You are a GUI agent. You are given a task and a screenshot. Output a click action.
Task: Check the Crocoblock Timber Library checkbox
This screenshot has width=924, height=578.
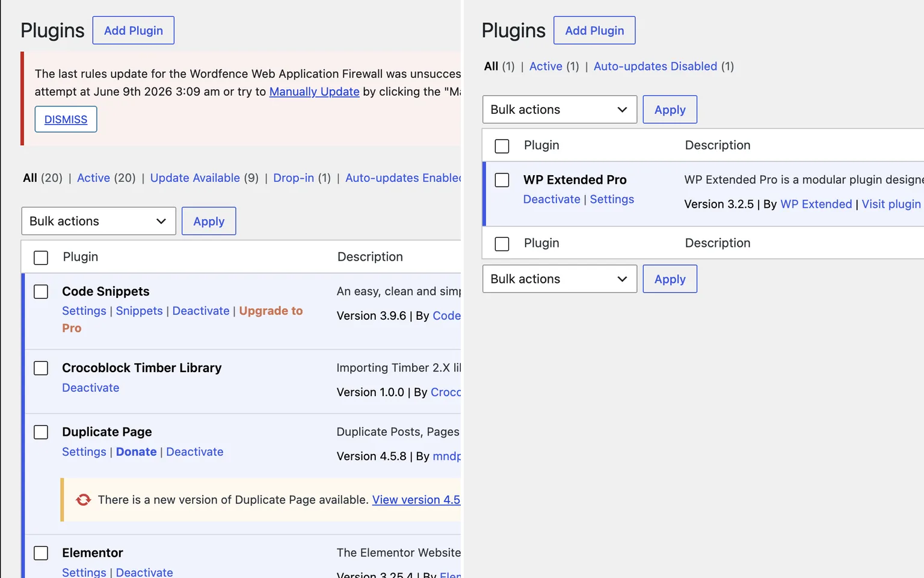point(41,368)
